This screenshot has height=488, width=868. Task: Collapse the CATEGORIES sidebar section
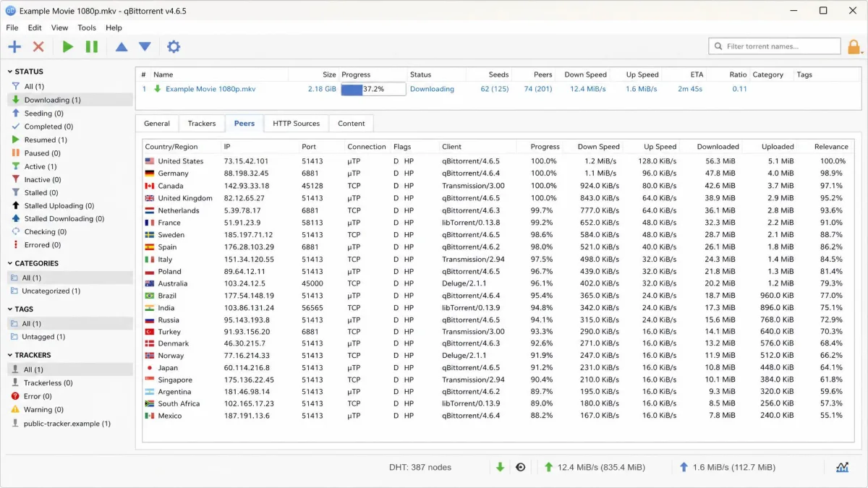[10, 263]
